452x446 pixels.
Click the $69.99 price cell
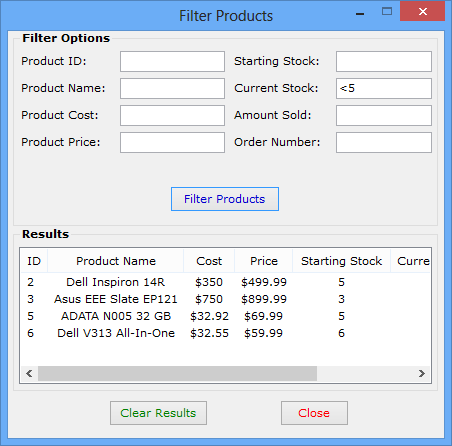263,316
